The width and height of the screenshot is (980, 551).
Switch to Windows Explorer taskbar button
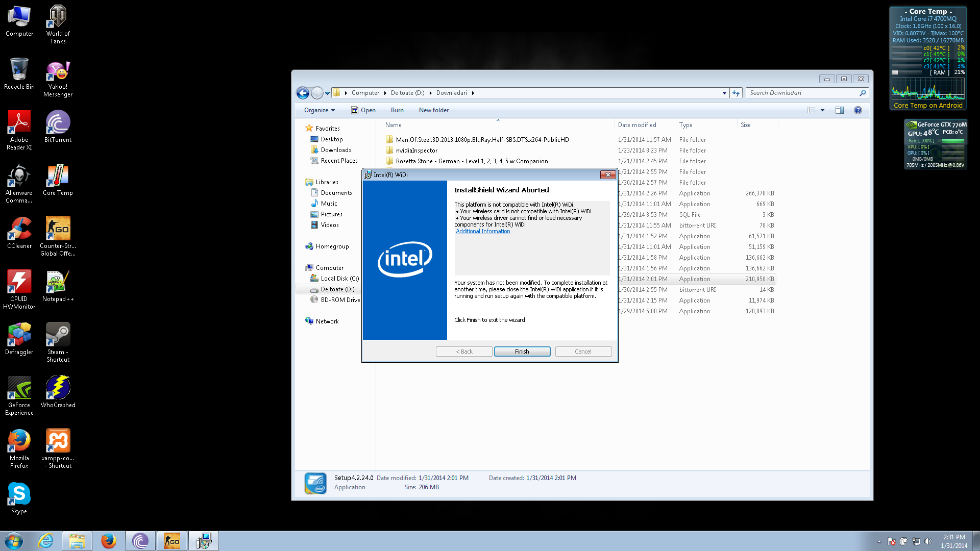77,541
